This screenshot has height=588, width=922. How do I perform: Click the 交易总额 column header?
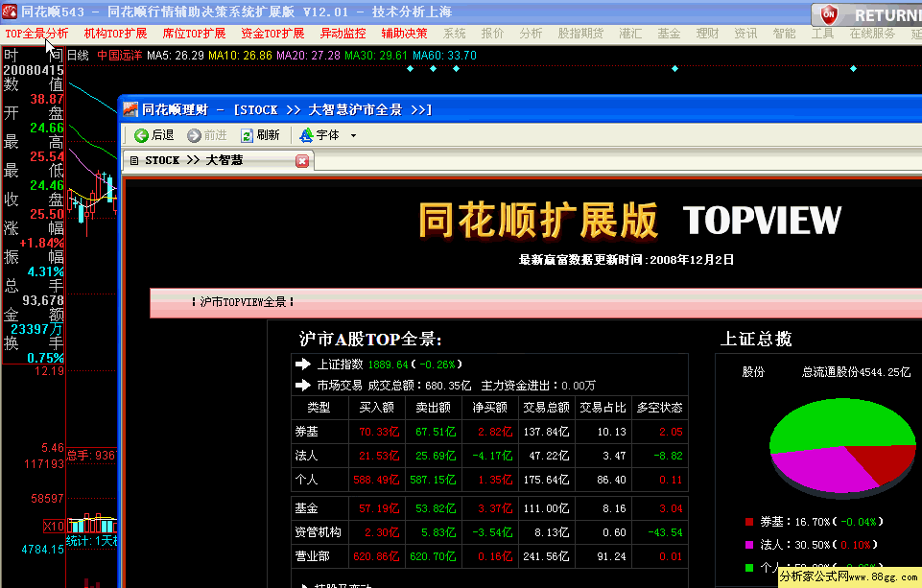[x=546, y=408]
